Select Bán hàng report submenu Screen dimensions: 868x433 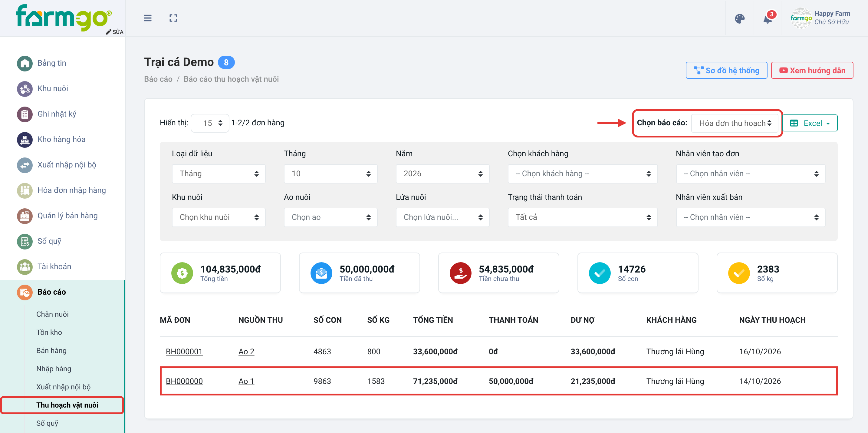pyautogui.click(x=51, y=350)
